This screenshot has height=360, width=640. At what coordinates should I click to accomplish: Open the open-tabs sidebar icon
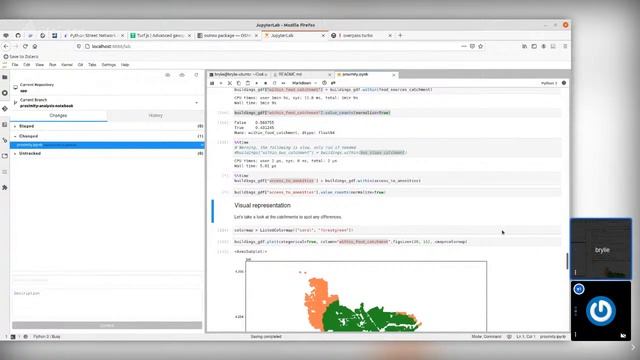(x=5, y=156)
